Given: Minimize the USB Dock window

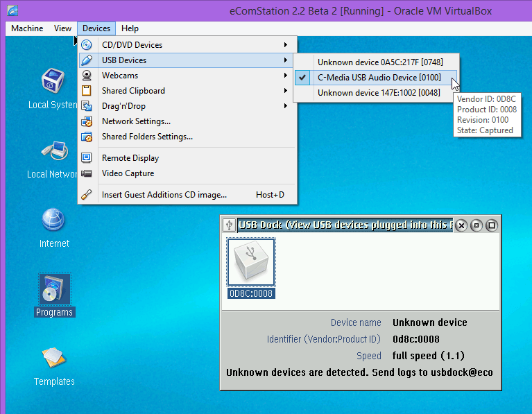Looking at the screenshot, I should point(477,225).
